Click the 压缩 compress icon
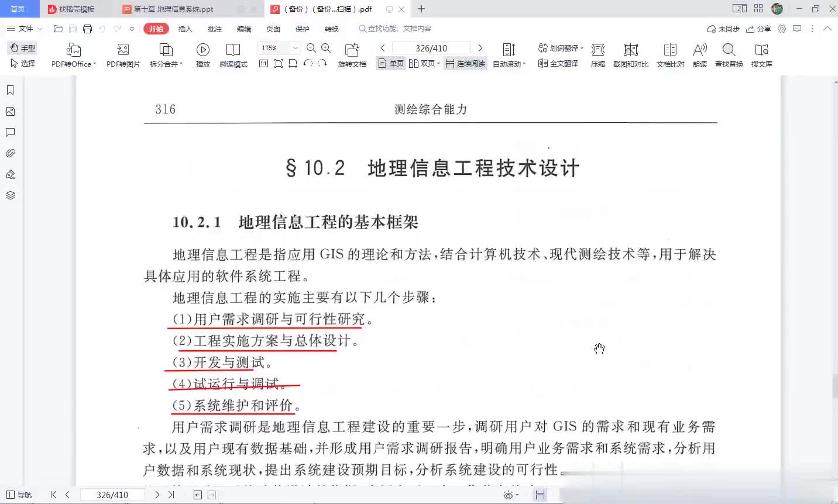This screenshot has width=838, height=504. (x=597, y=50)
